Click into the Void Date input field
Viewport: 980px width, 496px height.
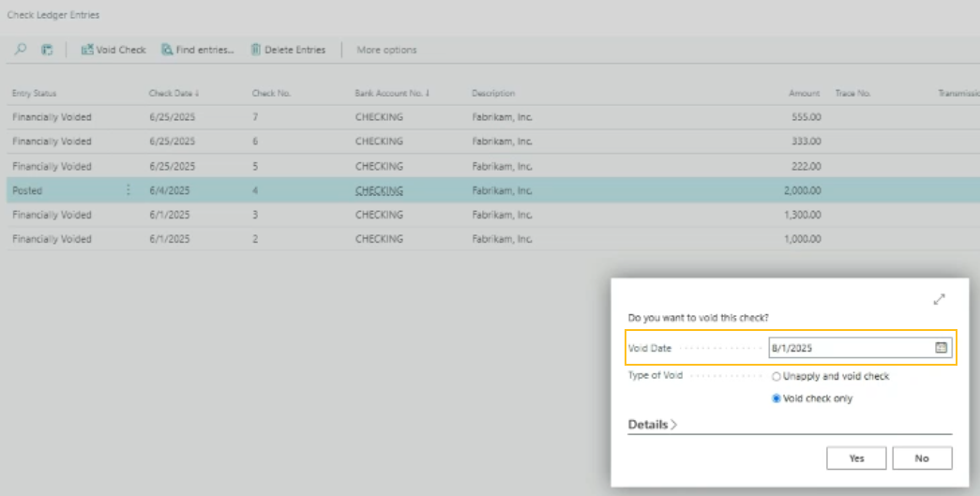[849, 348]
